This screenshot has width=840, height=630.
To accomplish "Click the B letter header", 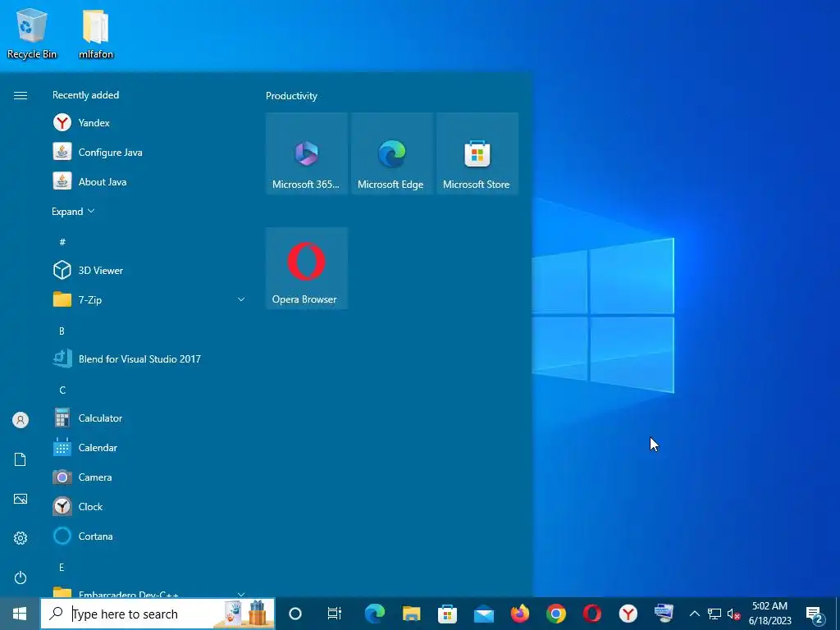I will tap(62, 331).
